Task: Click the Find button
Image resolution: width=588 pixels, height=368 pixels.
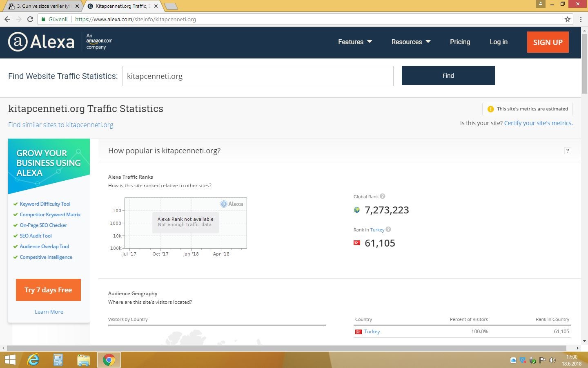Action: pyautogui.click(x=448, y=76)
